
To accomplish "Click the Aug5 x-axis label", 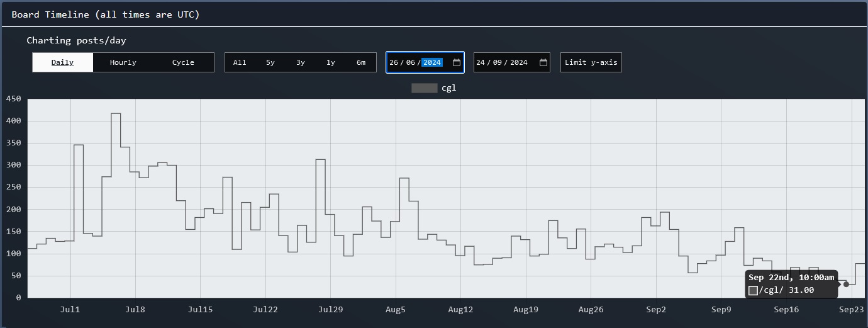I will [396, 309].
